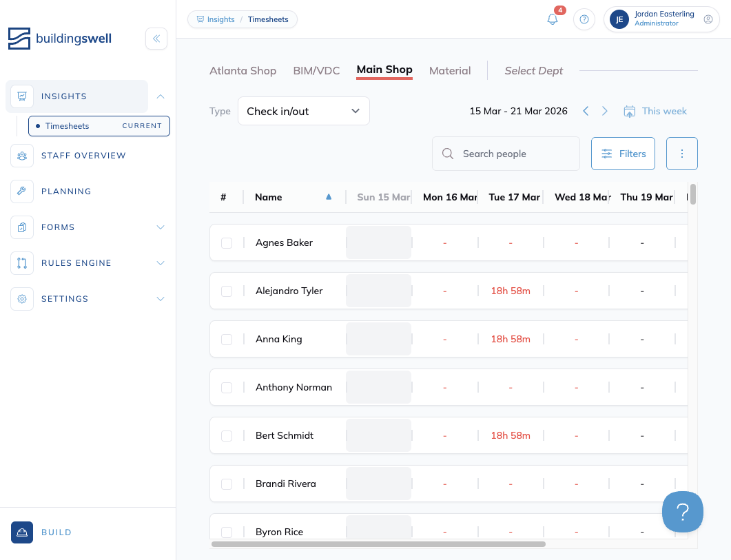731x560 pixels.
Task: Go to previous week arrow
Action: click(586, 111)
